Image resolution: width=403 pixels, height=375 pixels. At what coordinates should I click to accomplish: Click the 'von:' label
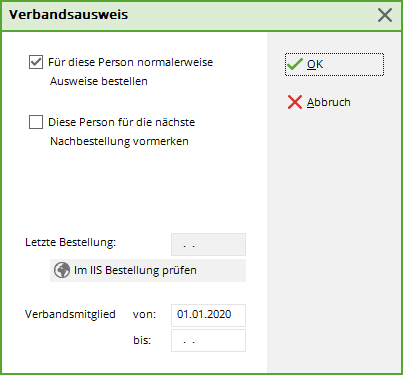(144, 314)
